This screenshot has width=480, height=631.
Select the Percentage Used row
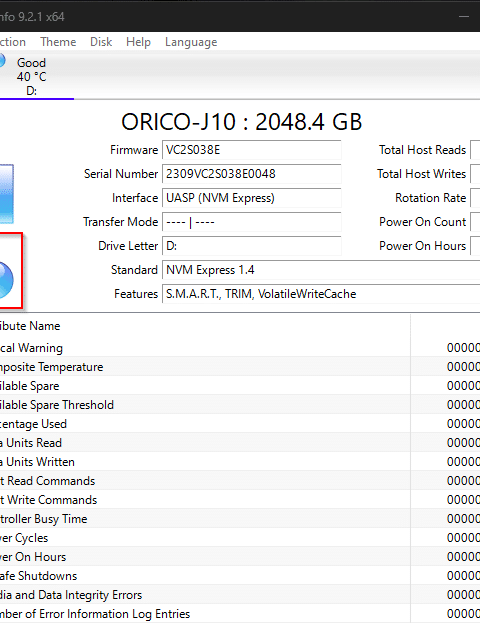pos(240,424)
